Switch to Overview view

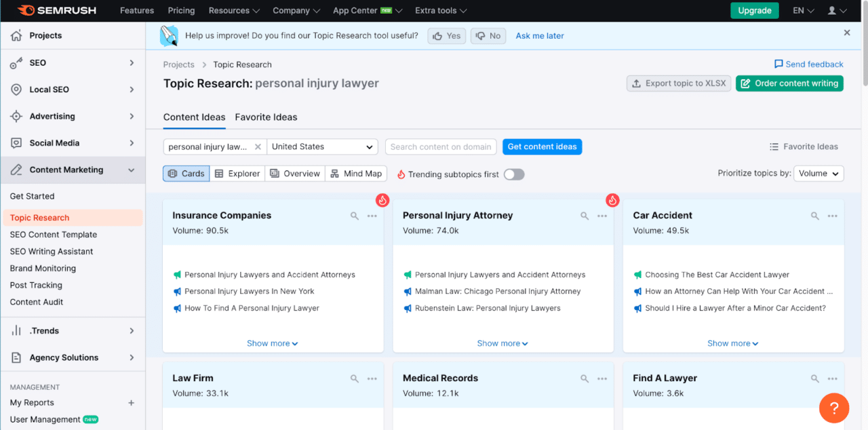point(295,174)
